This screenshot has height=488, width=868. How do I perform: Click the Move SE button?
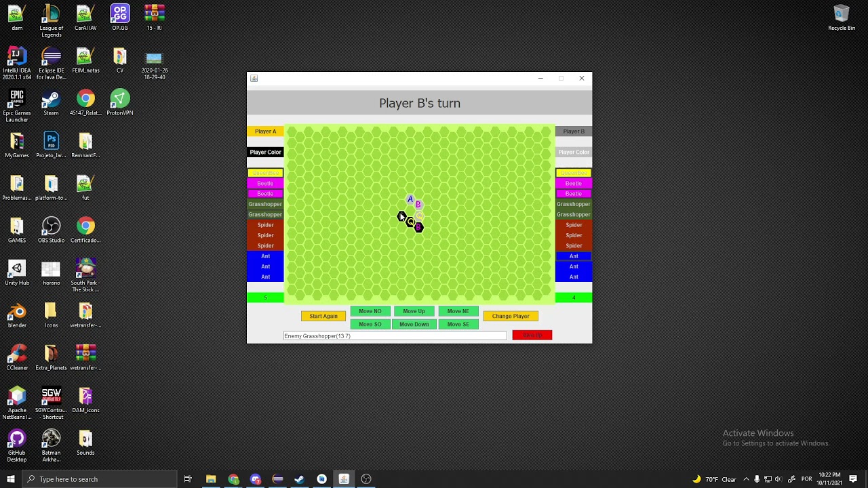pyautogui.click(x=458, y=324)
